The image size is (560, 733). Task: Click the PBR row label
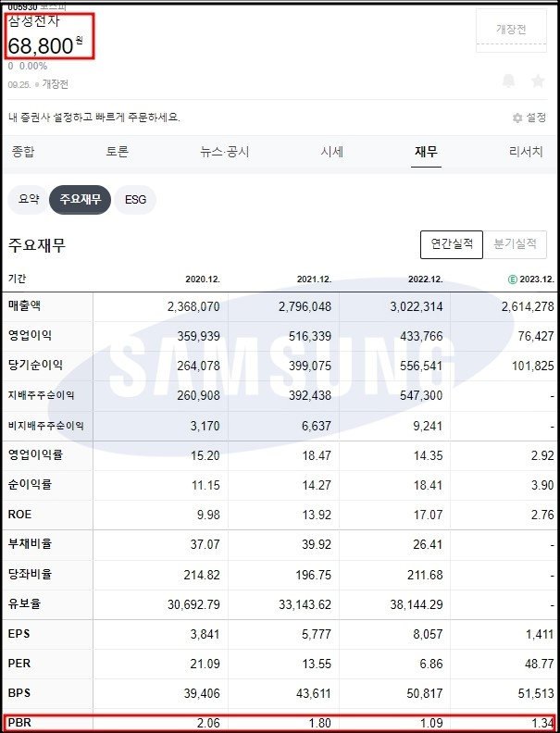click(x=19, y=723)
